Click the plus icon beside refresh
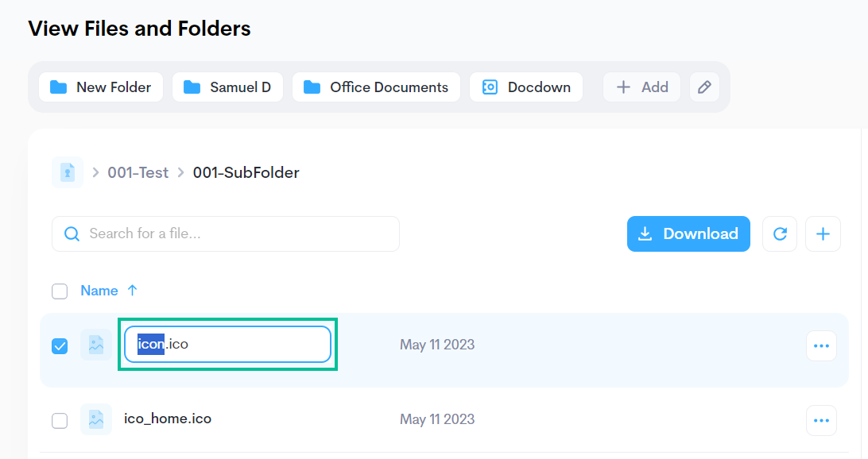The width and height of the screenshot is (868, 459). (x=823, y=234)
